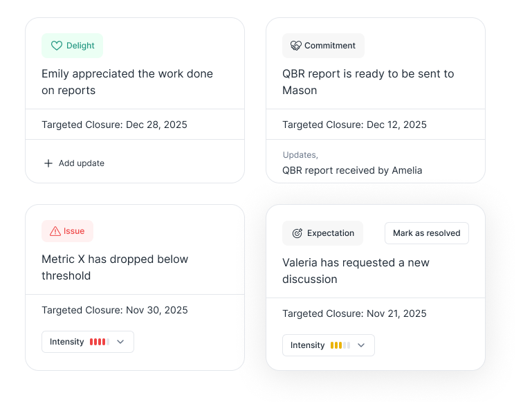Click the red intensity bars indicator
This screenshot has height=402, width=532.
[100, 342]
